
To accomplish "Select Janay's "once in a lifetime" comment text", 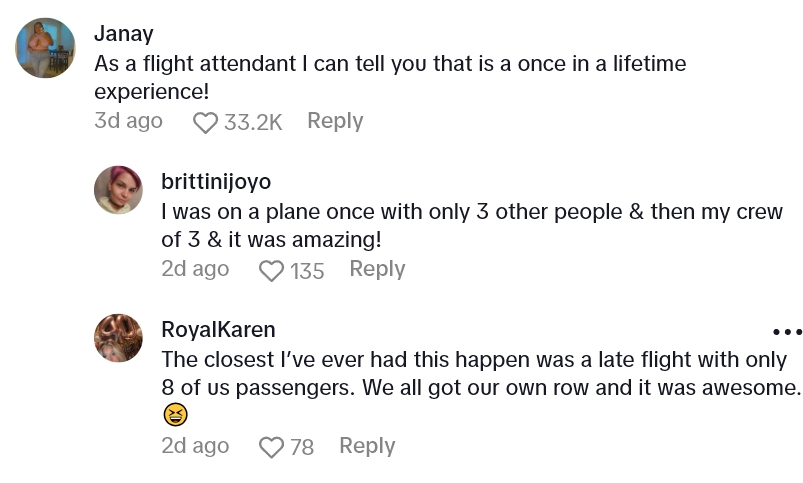I will (390, 77).
